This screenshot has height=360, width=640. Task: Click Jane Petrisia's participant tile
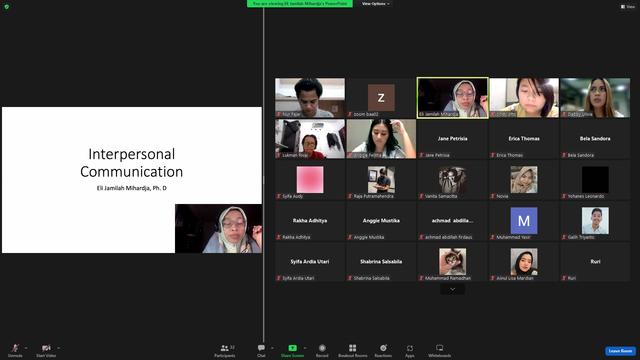452,138
